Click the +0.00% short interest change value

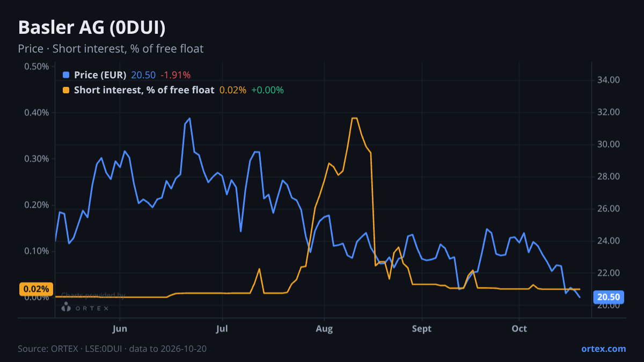(x=267, y=90)
